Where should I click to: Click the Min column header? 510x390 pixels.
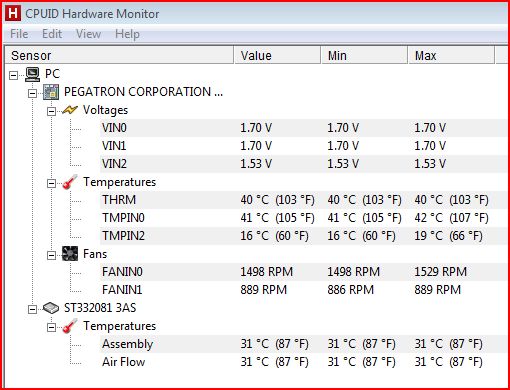tap(364, 55)
